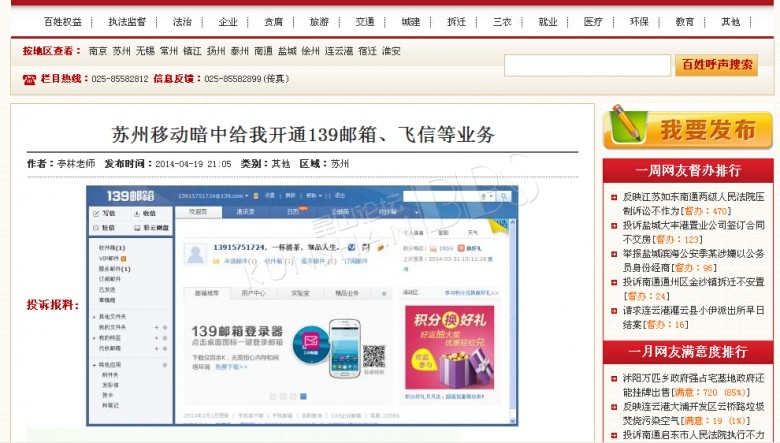Filter by region 苏州 in region bar
The height and width of the screenshot is (443, 780).
click(x=122, y=51)
